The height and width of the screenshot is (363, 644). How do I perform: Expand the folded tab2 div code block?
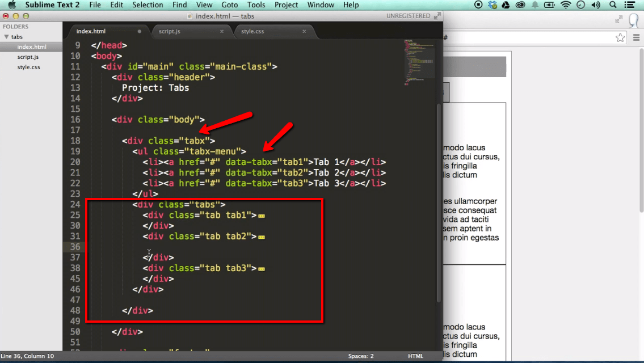pos(261,237)
